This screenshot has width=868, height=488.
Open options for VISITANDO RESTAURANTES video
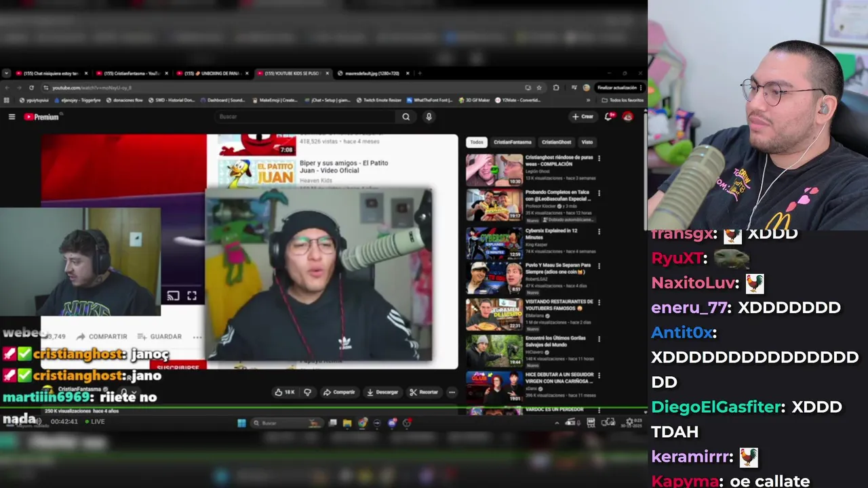pyautogui.click(x=599, y=303)
